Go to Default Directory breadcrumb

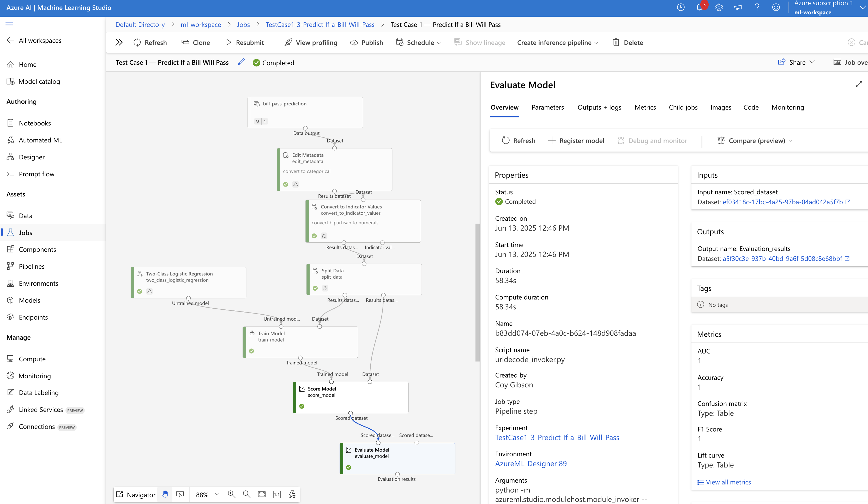click(140, 25)
